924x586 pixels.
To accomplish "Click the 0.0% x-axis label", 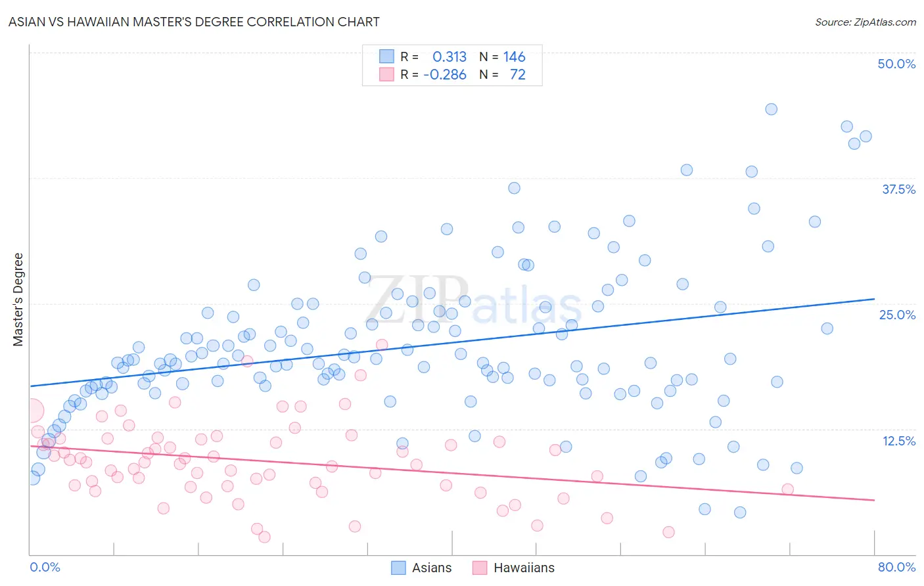I will (x=45, y=567).
